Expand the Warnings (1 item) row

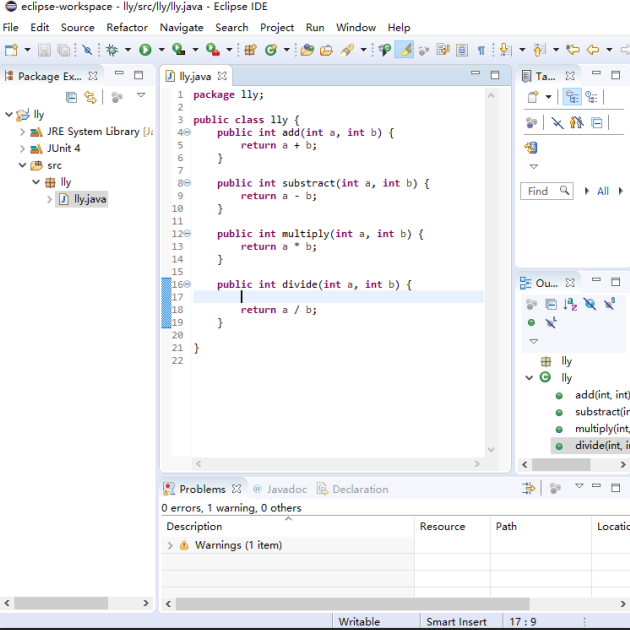(x=170, y=546)
